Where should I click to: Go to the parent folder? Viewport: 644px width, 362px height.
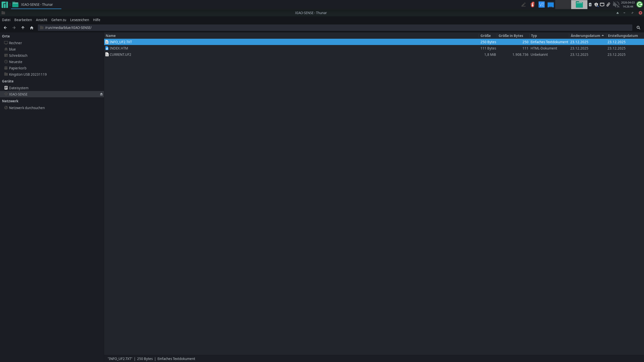(x=23, y=28)
